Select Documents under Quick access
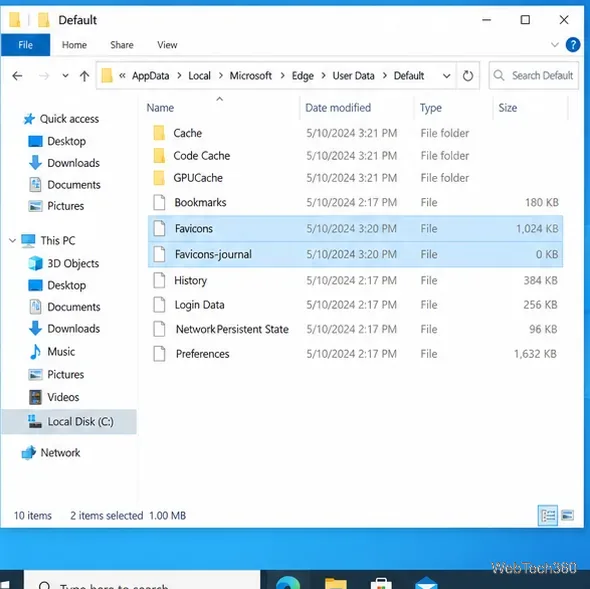 (x=74, y=185)
